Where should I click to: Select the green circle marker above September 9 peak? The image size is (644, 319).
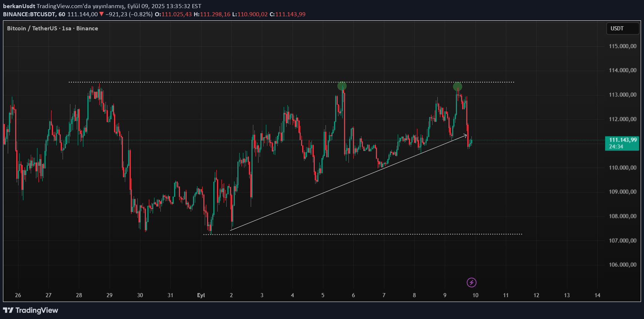[x=457, y=87]
